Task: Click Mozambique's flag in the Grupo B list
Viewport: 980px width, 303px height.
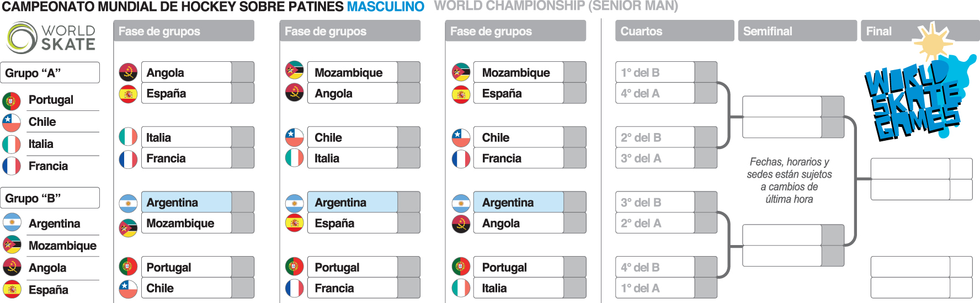Action: [x=12, y=246]
